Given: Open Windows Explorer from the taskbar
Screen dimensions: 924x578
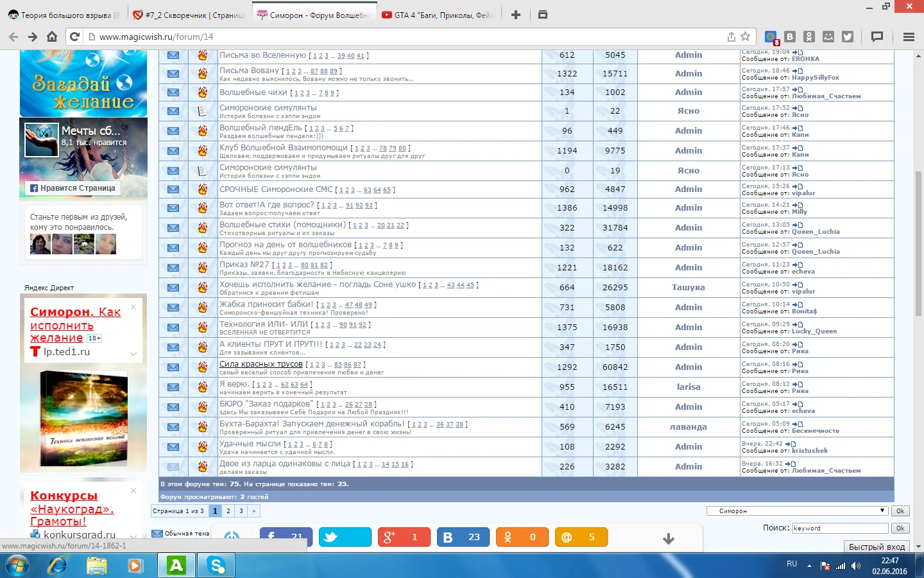Looking at the screenshot, I should click(x=97, y=566).
